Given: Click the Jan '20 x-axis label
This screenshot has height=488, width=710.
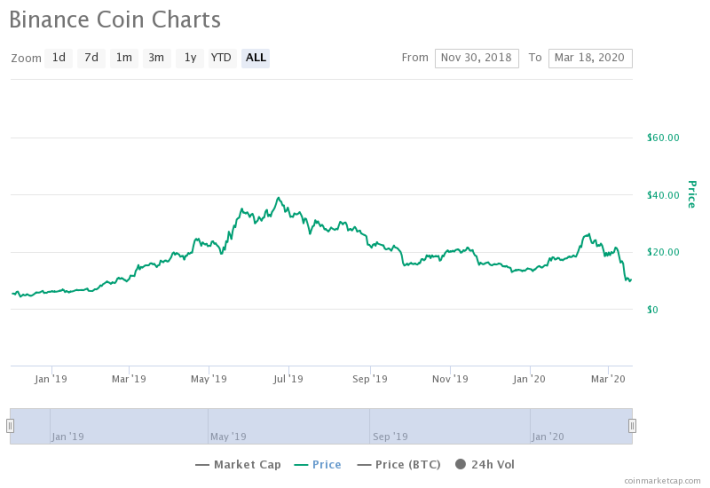Looking at the screenshot, I should click(x=529, y=379).
